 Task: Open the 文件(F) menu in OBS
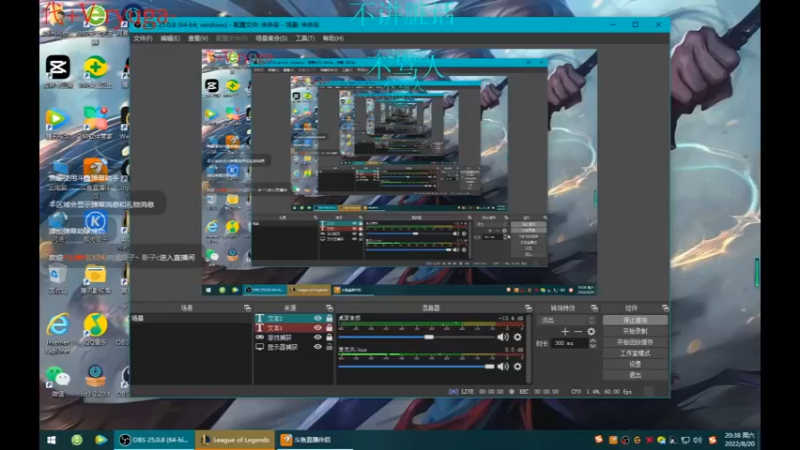click(143, 38)
